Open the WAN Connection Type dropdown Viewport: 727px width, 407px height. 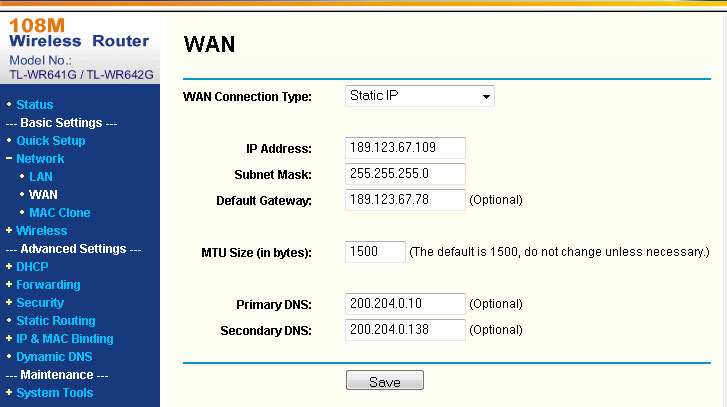[420, 96]
